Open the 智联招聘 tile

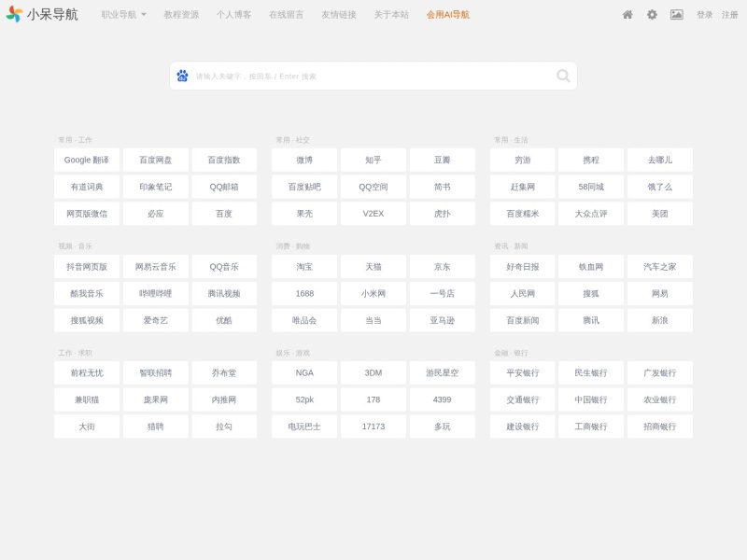155,372
